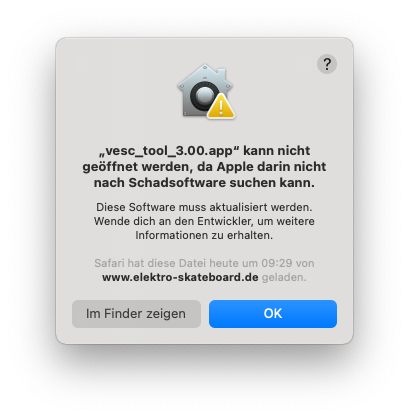The height and width of the screenshot is (418, 409).
Task: Click the 'Safari hat diese Datei heute' line
Action: point(204,263)
